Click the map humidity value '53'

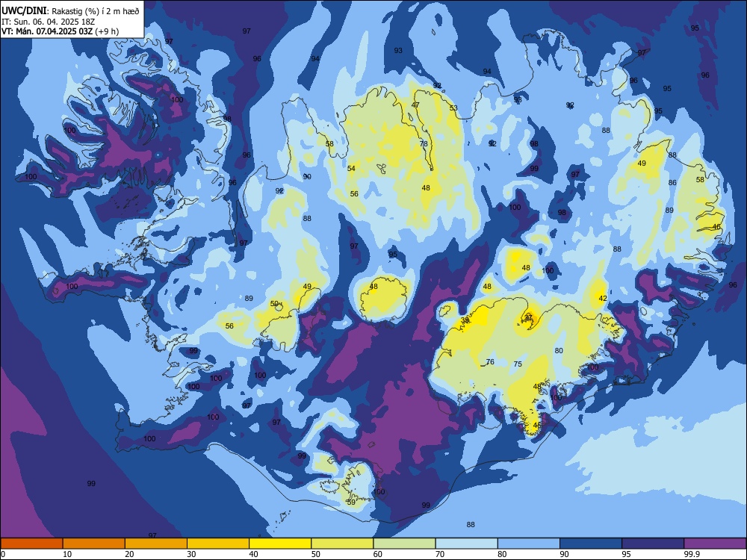[453, 108]
